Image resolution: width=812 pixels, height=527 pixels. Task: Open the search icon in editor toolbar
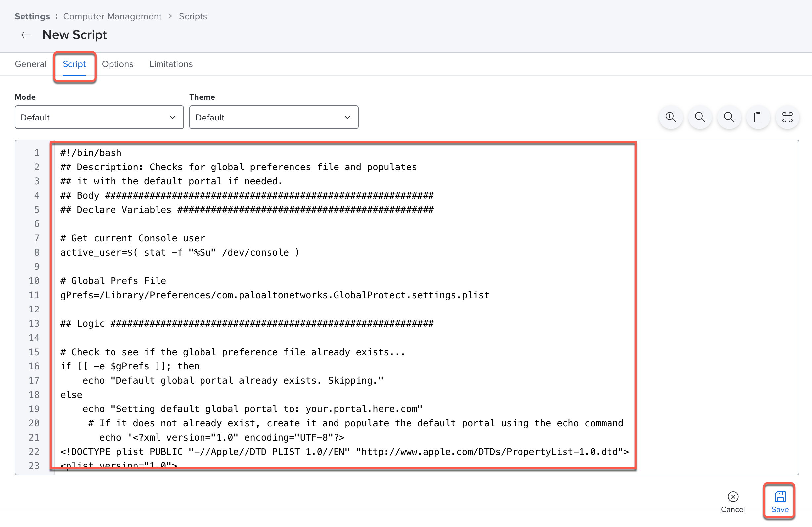[729, 118]
